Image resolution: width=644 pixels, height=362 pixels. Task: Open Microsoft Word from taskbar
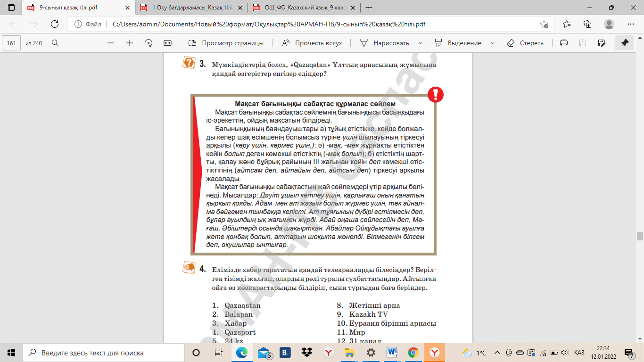392,353
